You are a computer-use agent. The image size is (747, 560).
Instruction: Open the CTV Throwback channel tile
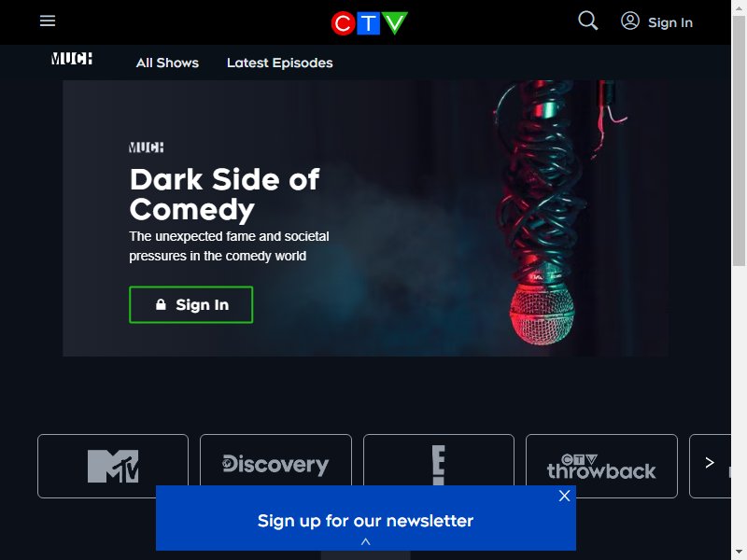pyautogui.click(x=601, y=466)
